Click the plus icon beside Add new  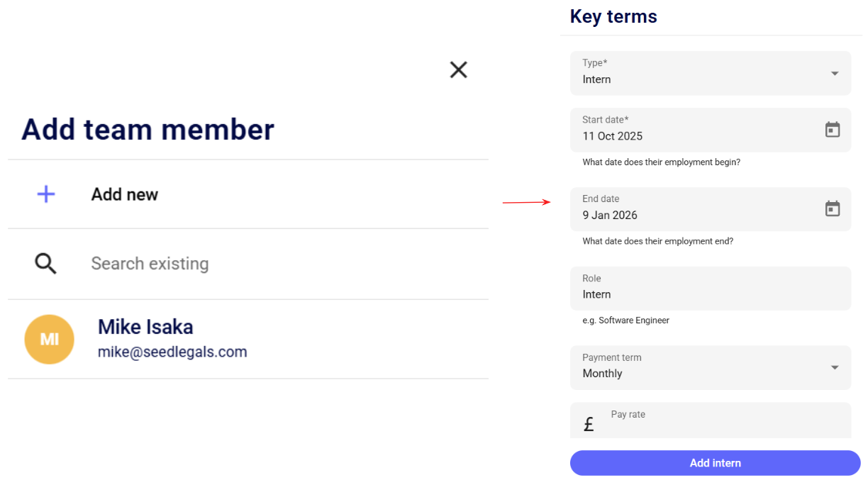tap(46, 194)
